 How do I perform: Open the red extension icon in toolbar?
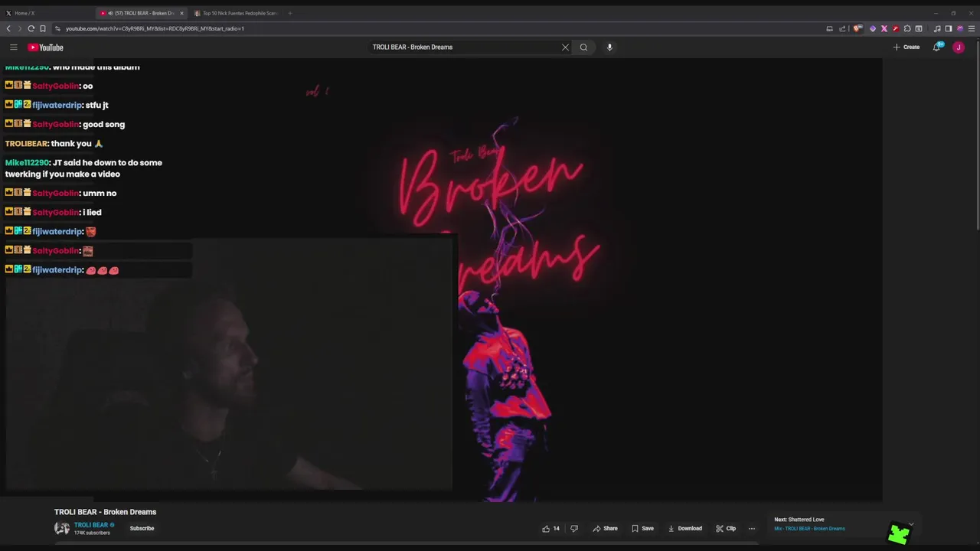pyautogui.click(x=896, y=28)
